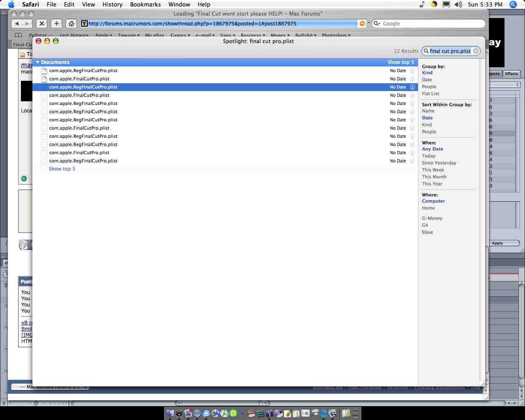
Task: Select highlighted com.apple.RegFinalCutPro.plist result
Action: 225,87
